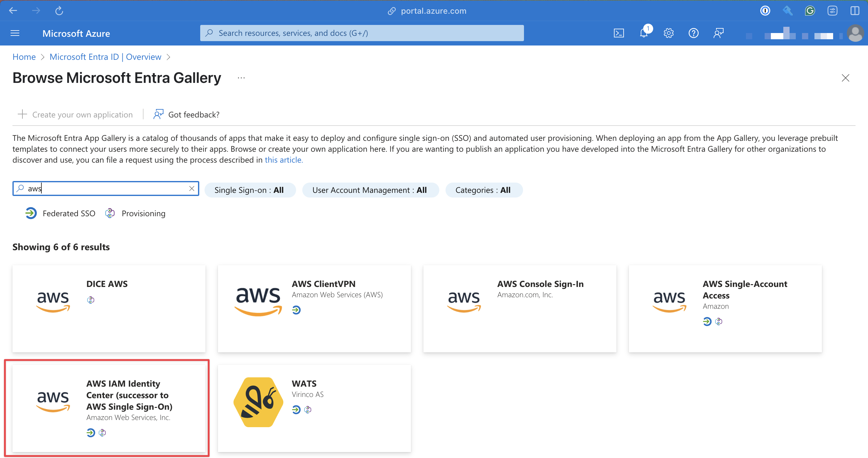Viewport: 868px width, 458px height.
Task: Click provisioning icon on DICE AWS card
Action: click(x=91, y=300)
